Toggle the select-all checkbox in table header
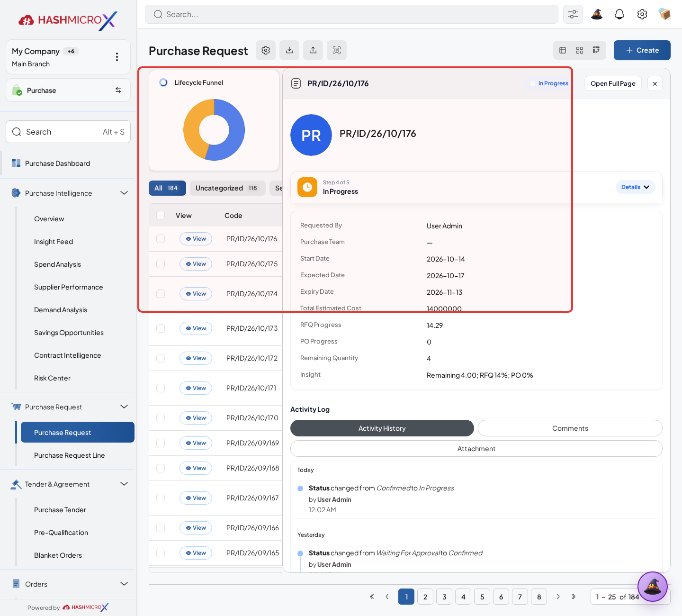 click(161, 215)
